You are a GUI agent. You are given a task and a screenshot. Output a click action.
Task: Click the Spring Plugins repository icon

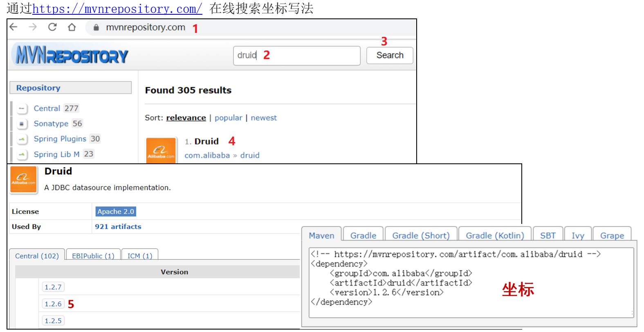(x=22, y=139)
